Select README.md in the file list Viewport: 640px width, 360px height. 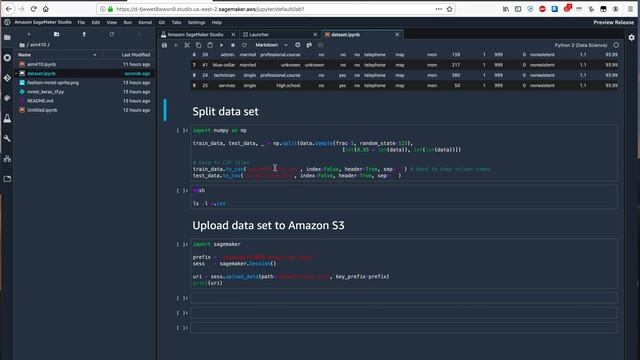(x=84, y=101)
